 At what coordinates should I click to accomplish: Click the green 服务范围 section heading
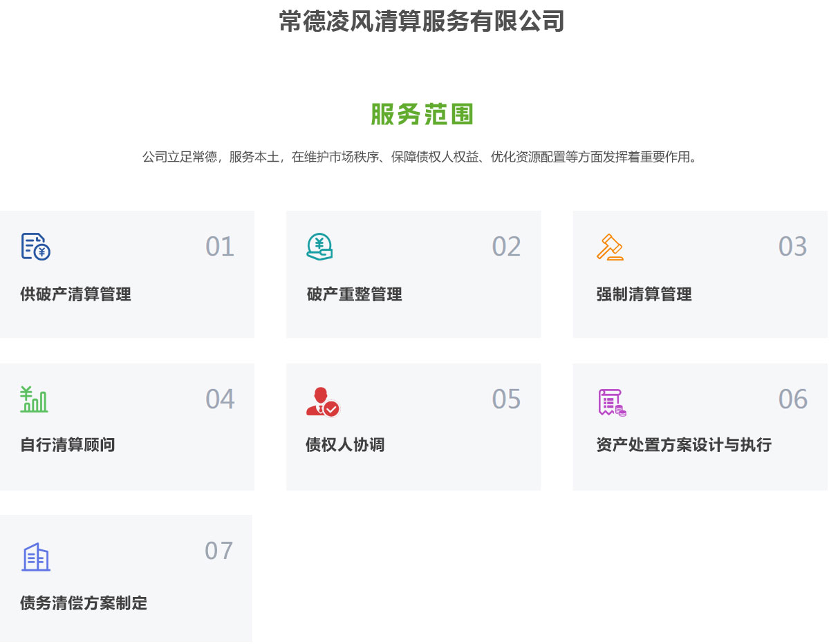click(422, 115)
